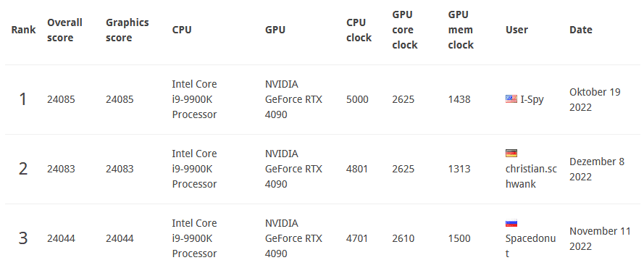This screenshot has width=644, height=268.
Task: Open user profile Spacedonut
Action: (531, 246)
